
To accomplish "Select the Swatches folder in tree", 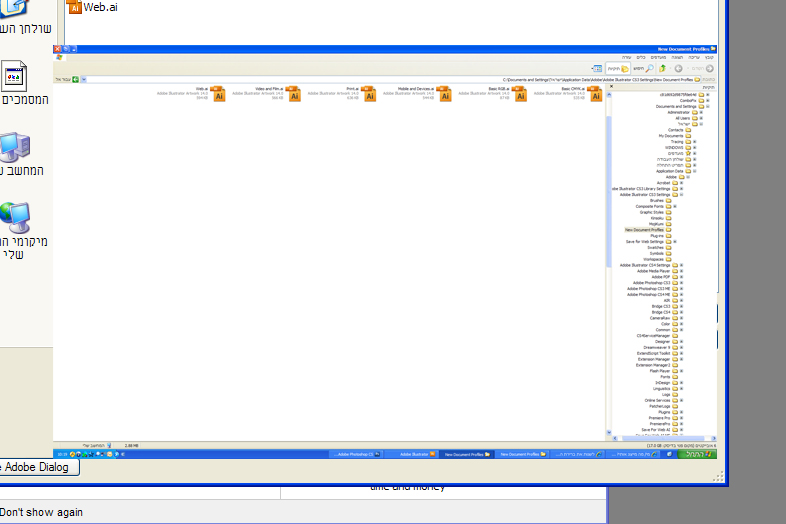I will click(x=659, y=248).
